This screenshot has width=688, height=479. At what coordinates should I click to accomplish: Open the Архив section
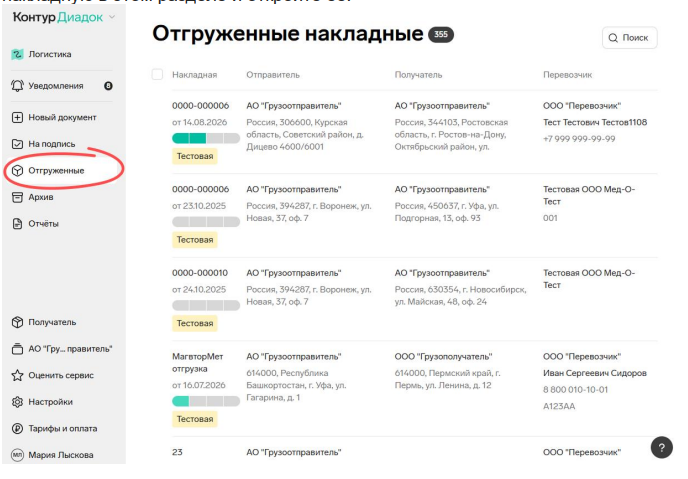[x=41, y=197]
